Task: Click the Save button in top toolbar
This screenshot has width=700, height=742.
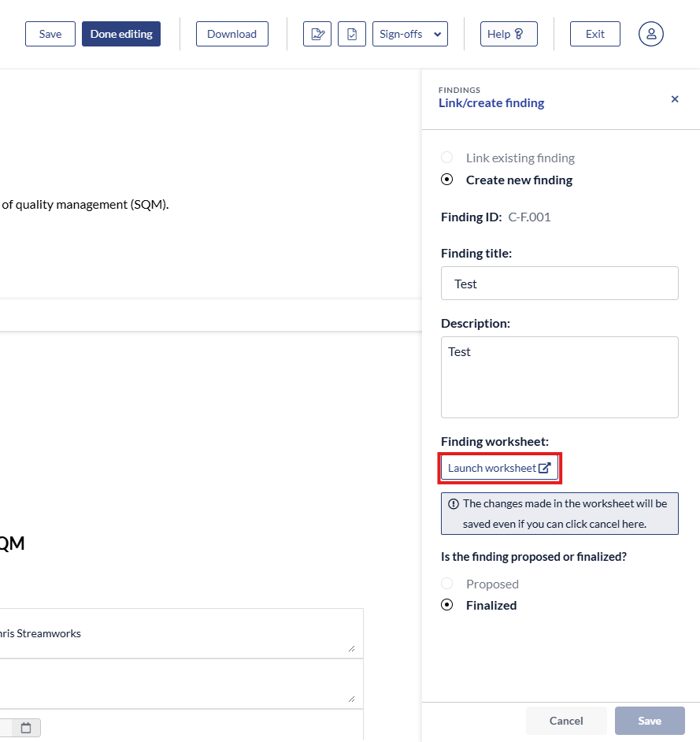Action: click(x=50, y=34)
